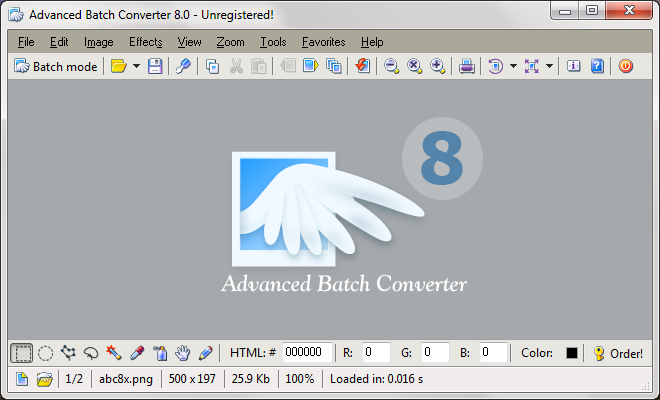Click the G value field
Image resolution: width=660 pixels, height=400 pixels.
pos(435,352)
